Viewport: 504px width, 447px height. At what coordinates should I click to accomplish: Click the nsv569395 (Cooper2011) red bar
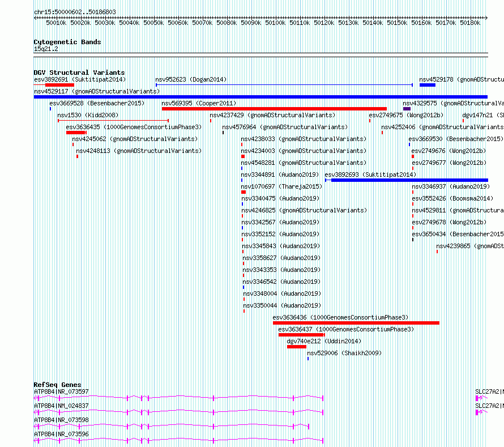point(274,109)
